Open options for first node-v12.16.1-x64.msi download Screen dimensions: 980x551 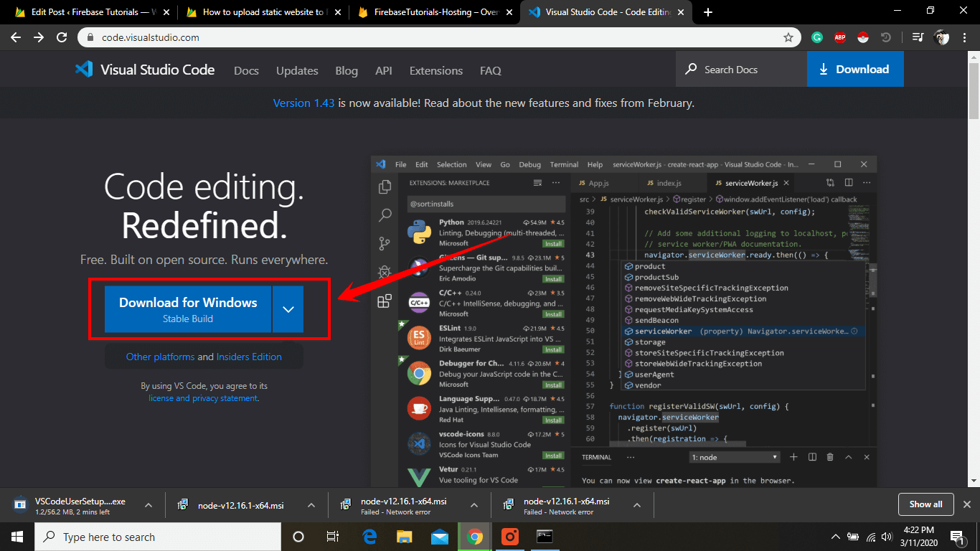coord(311,505)
